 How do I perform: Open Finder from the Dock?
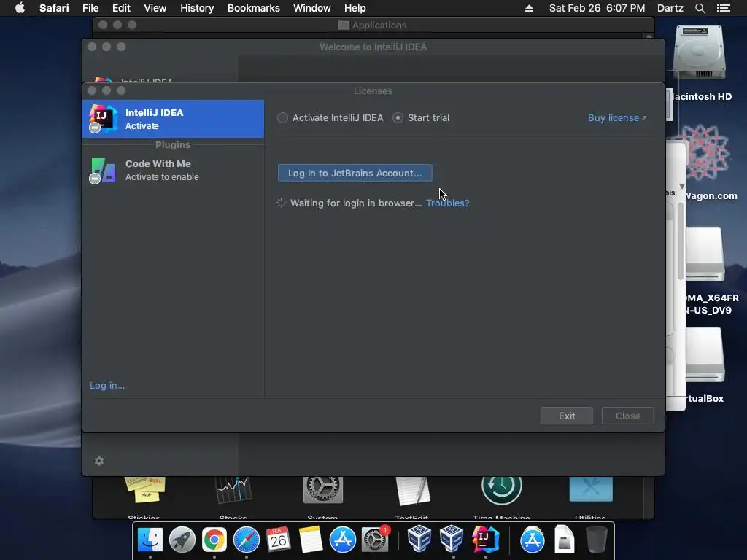click(x=150, y=540)
